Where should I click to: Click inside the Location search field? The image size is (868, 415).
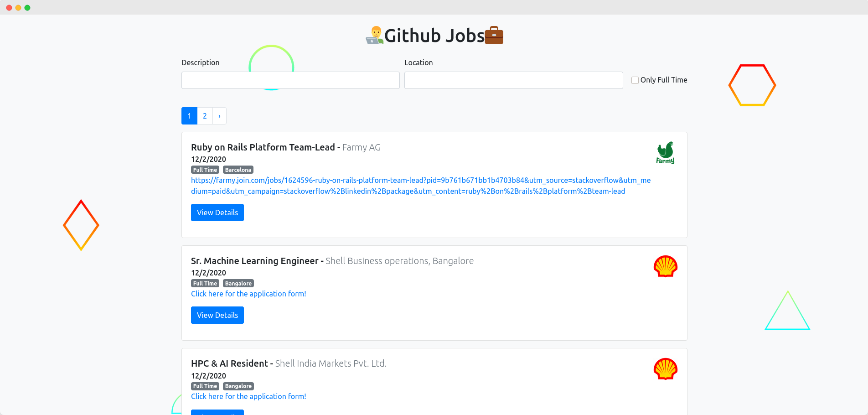click(x=513, y=80)
